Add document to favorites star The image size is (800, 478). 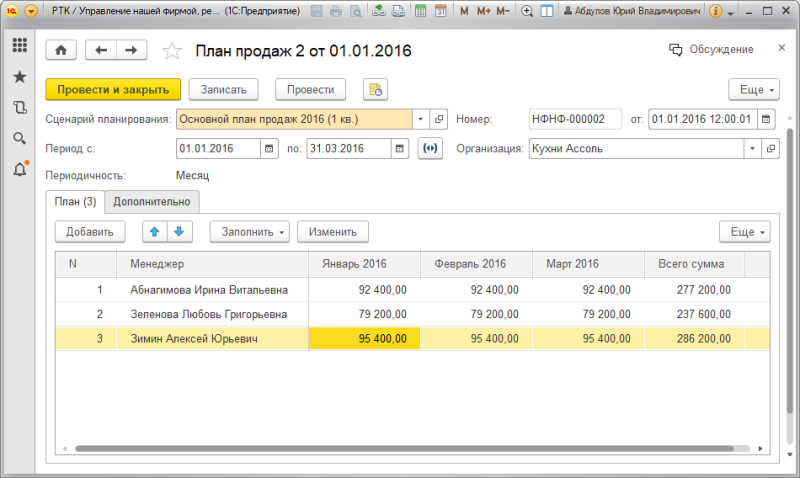tap(172, 51)
